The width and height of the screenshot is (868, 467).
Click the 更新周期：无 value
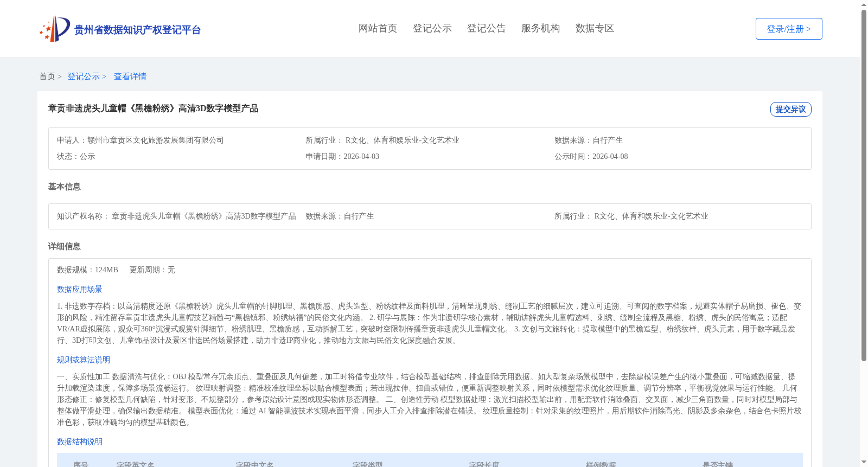152,270
